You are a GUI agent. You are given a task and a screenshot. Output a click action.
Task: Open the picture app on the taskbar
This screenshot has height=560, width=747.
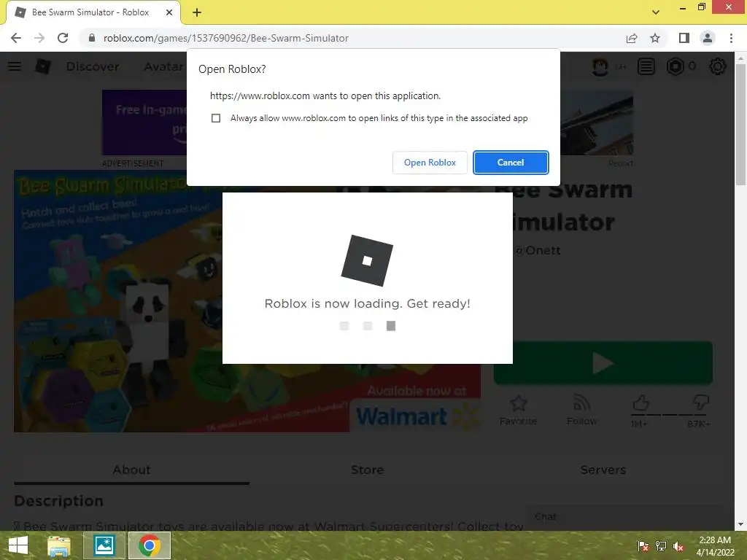104,545
